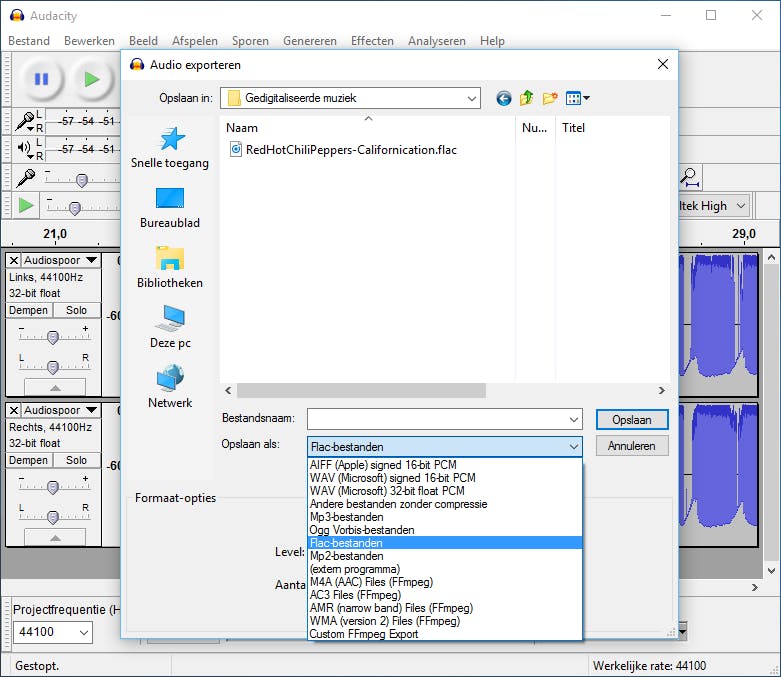Image resolution: width=781 pixels, height=677 pixels.
Task: Select the RedHotChiliPeppers-Californication.flac file
Action: [343, 149]
